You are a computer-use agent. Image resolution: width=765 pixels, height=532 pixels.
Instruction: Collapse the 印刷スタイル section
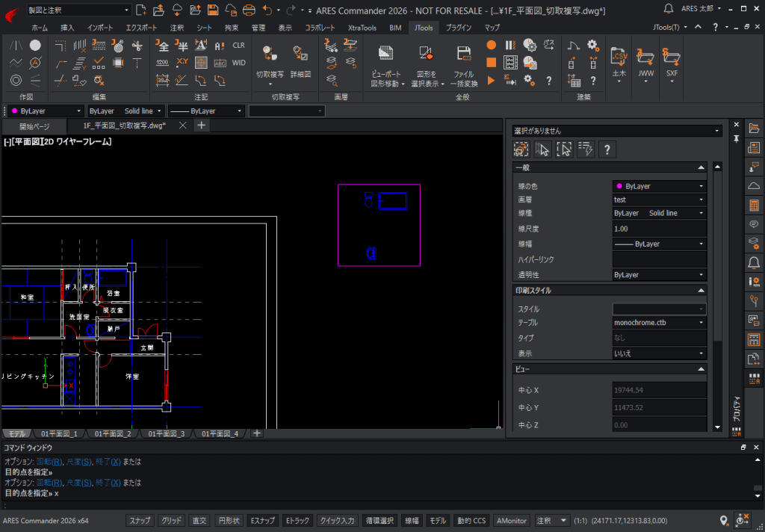[701, 291]
